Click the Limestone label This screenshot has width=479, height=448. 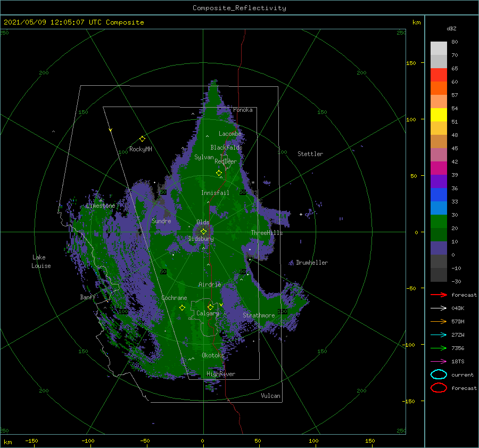[101, 206]
